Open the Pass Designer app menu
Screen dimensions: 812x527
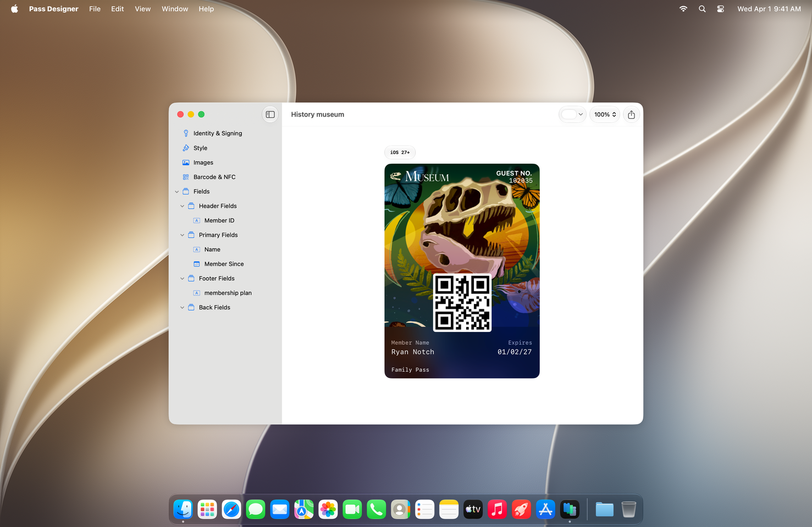pos(54,9)
